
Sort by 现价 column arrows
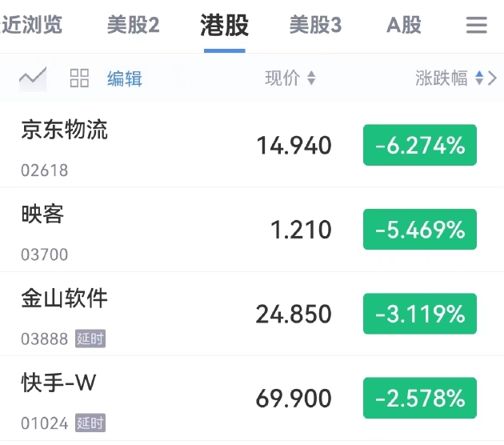[x=311, y=78]
